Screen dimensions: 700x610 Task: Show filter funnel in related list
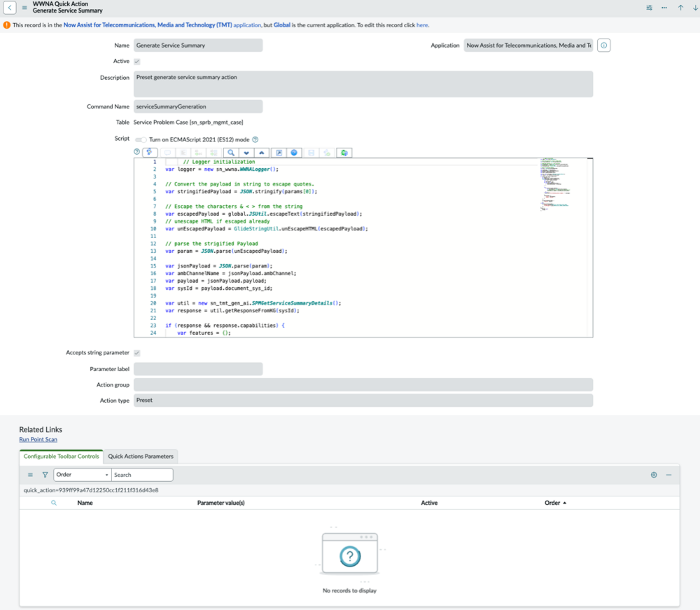[45, 475]
